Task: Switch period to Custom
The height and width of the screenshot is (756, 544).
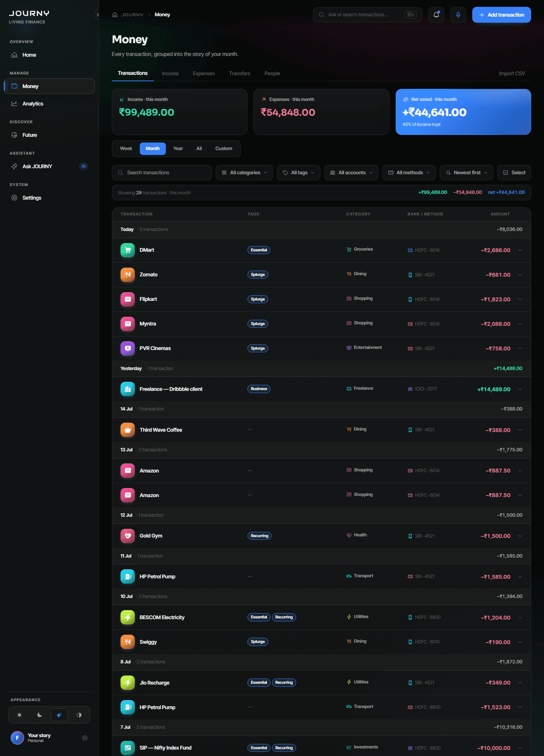Action: coord(224,149)
